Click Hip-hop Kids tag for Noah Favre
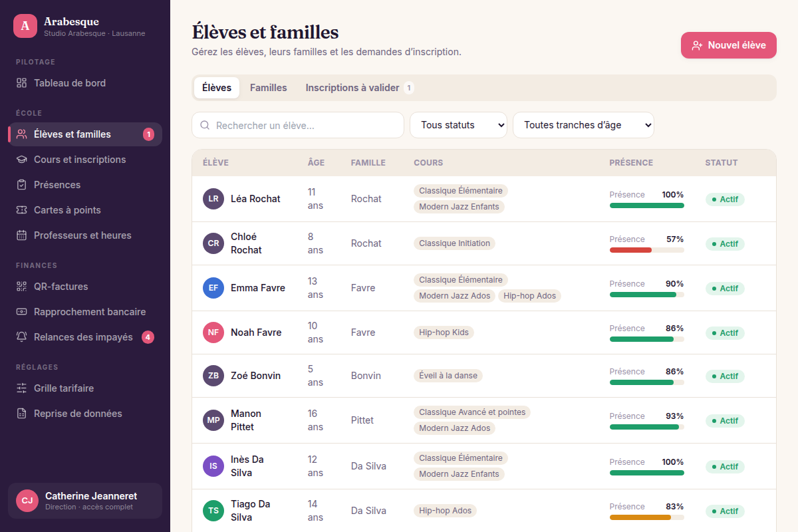This screenshot has width=798, height=532. (x=444, y=332)
